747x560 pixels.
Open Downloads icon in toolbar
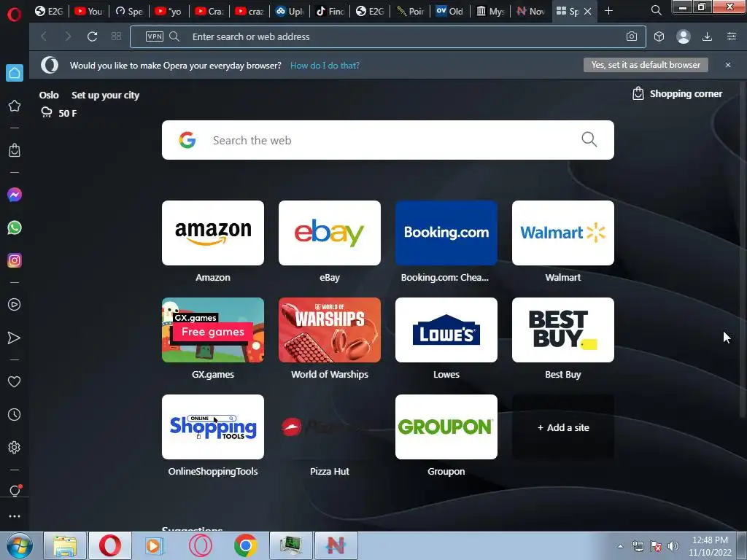pos(708,36)
